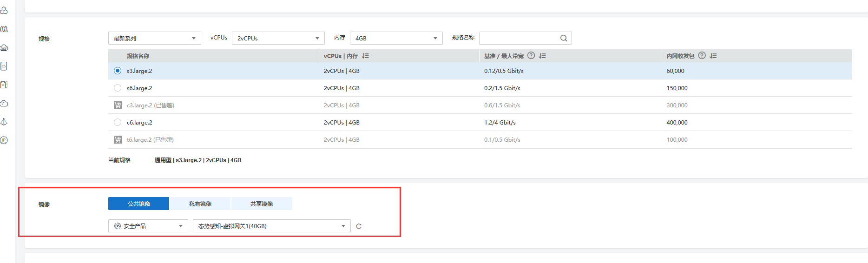The height and width of the screenshot is (263, 868).
Task: Switch to the 共享镜像 tab
Action: point(262,204)
